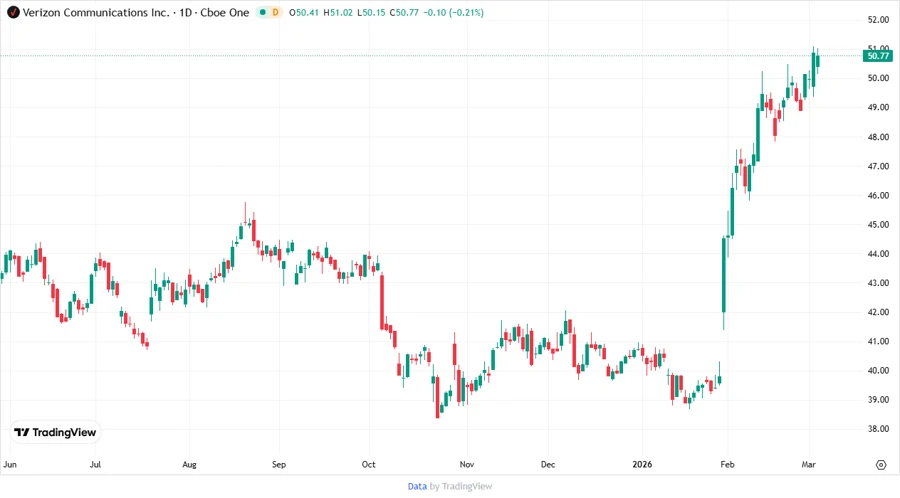The height and width of the screenshot is (498, 900).
Task: Click the 44.00 price axis label
Action: pos(878,254)
